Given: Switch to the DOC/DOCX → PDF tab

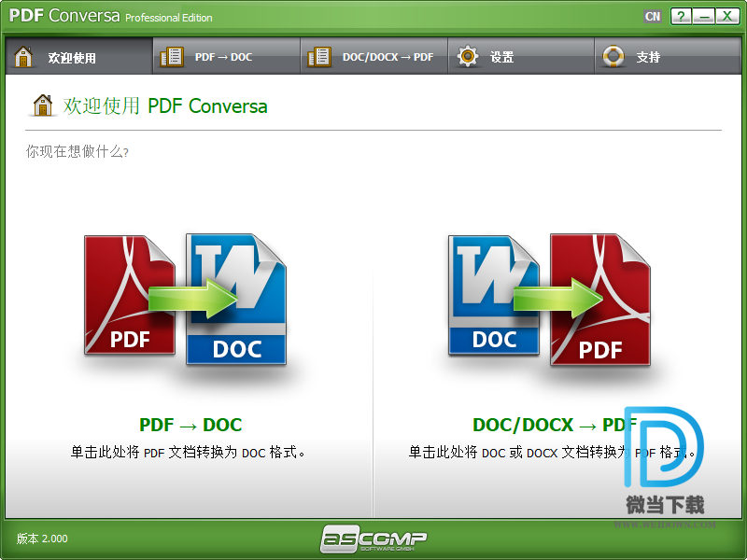Looking at the screenshot, I should (374, 57).
